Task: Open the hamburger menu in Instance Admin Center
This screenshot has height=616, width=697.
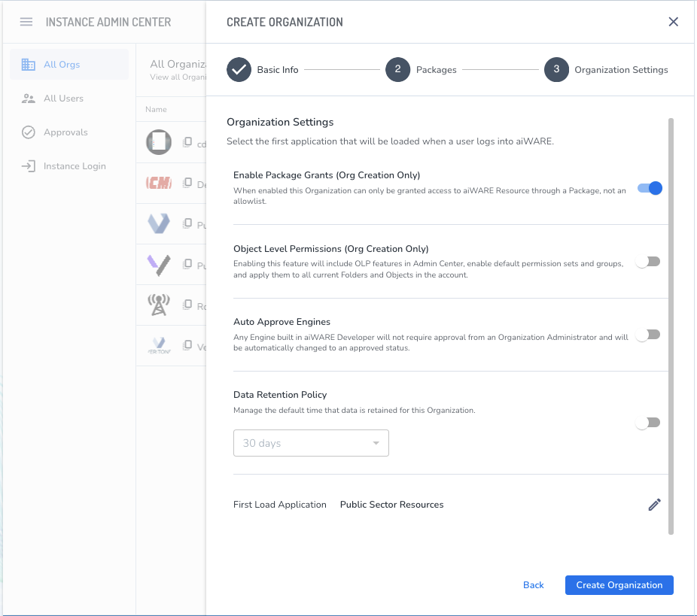Action: click(26, 22)
